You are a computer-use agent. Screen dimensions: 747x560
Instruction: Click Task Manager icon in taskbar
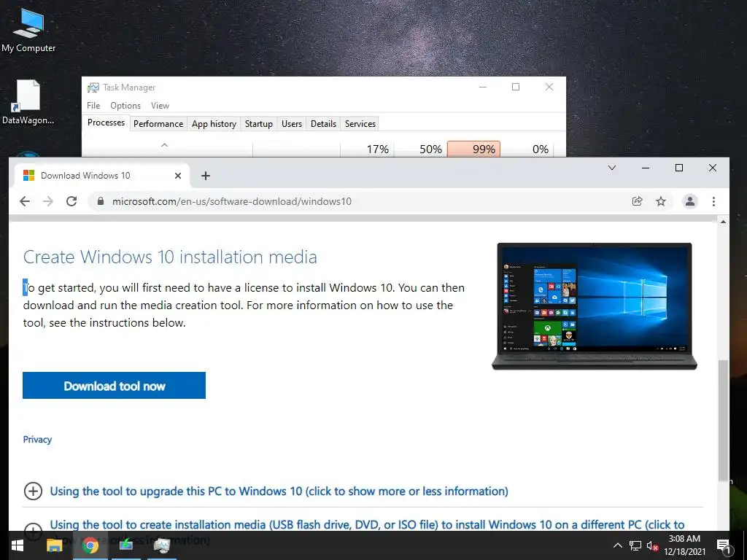[161, 545]
